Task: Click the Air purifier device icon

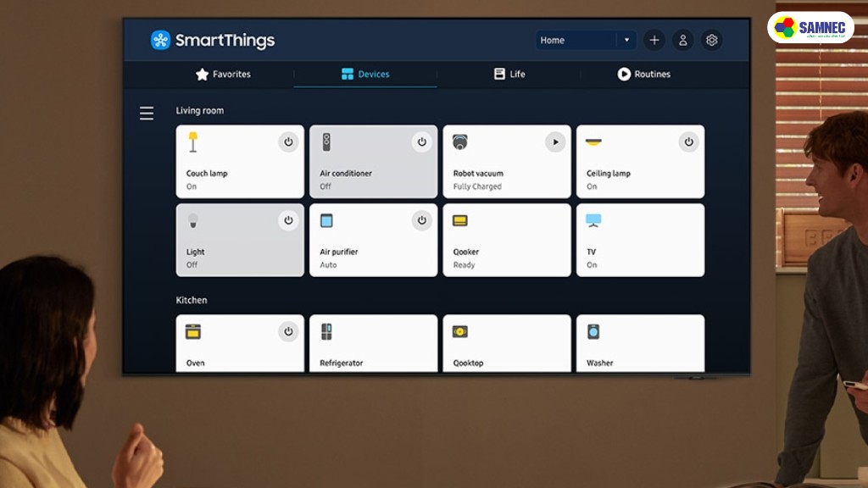Action: (x=326, y=221)
